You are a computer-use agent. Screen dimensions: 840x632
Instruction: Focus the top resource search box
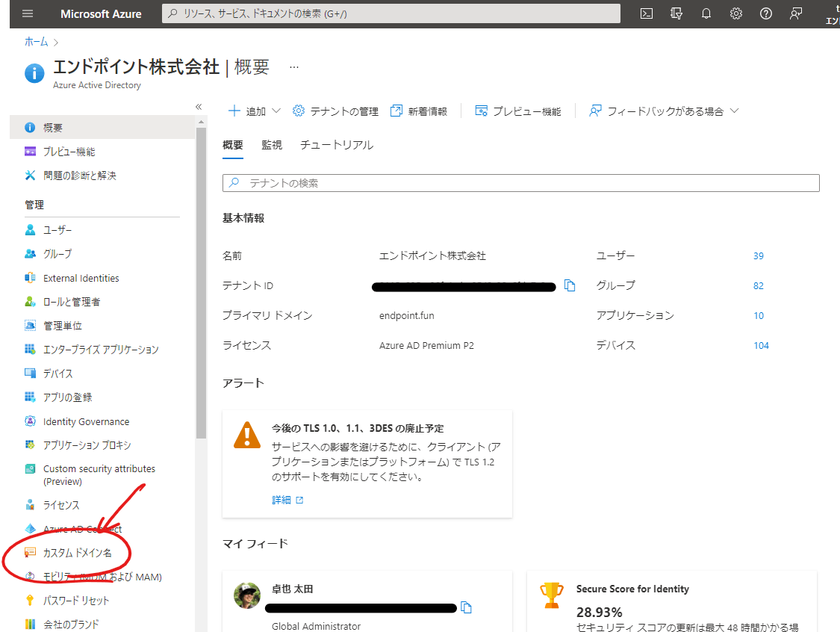click(391, 13)
